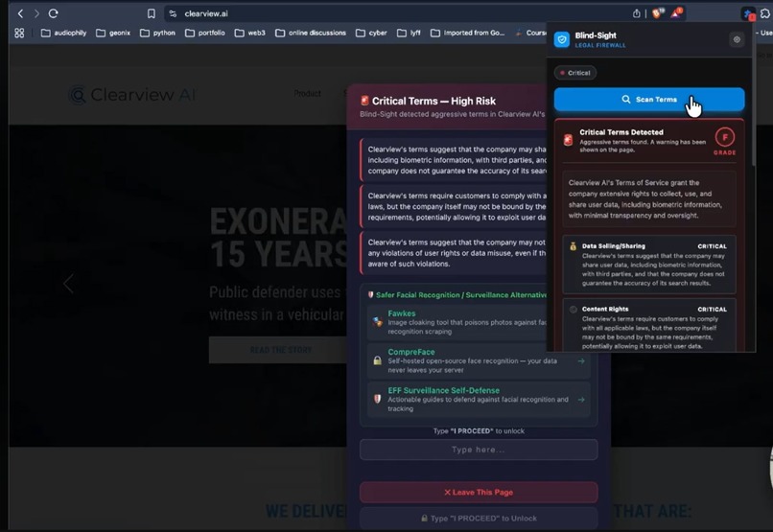Click third warning about violations of user rights
The width and height of the screenshot is (773, 532).
454,253
